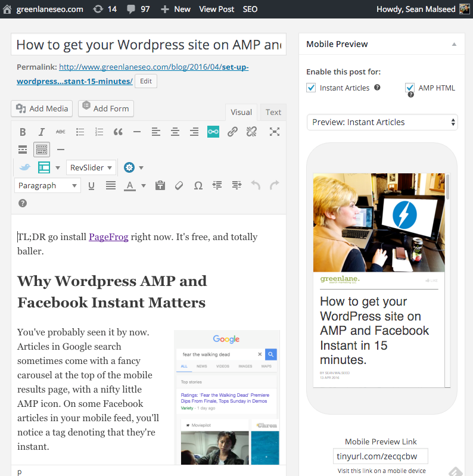Click View Post in admin bar
This screenshot has width=473, height=476.
[216, 9]
